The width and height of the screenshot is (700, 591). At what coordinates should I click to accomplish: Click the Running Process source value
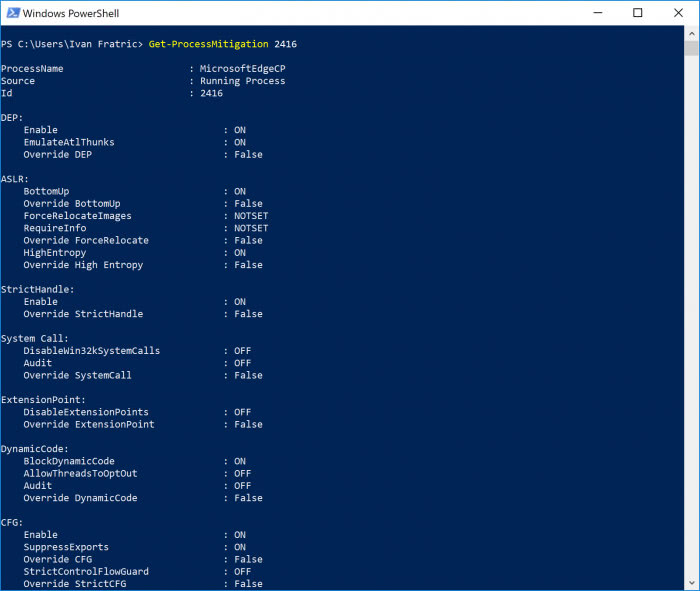(x=242, y=81)
